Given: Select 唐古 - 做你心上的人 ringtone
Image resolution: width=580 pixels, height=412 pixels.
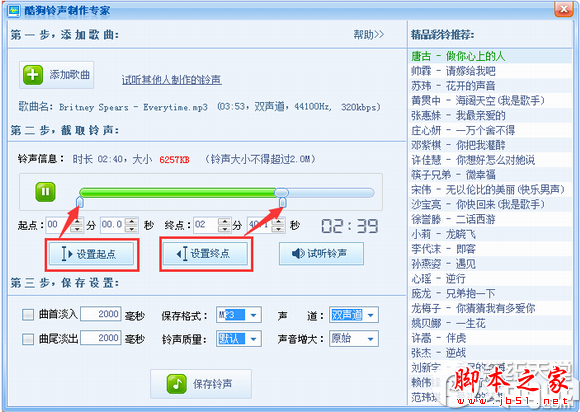Looking at the screenshot, I should (490, 56).
